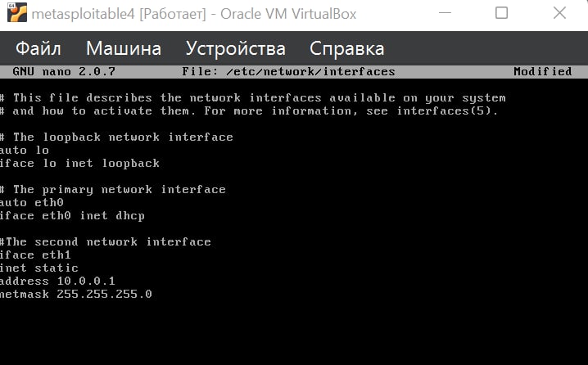Close the metasploitable4 VM window
The image size is (588, 365).
click(x=559, y=13)
